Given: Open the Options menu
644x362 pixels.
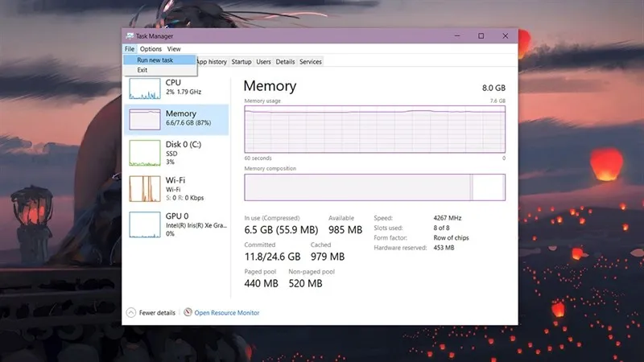Looking at the screenshot, I should pos(151,49).
